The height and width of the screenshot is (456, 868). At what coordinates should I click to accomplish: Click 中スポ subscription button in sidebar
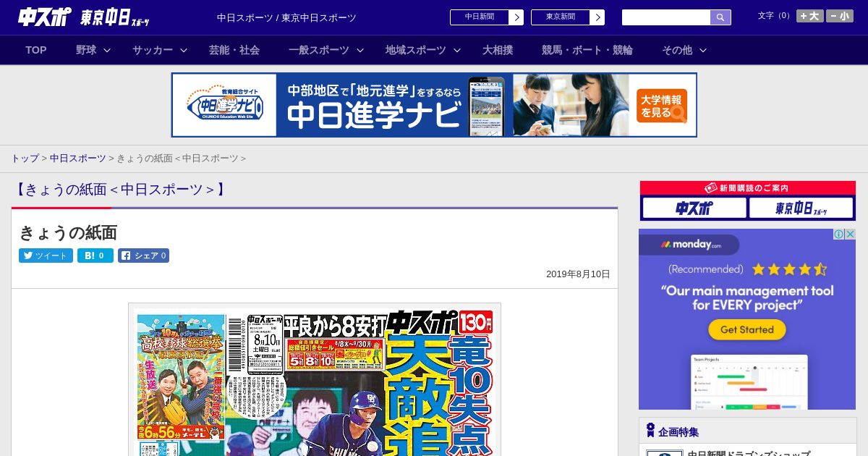tap(694, 208)
